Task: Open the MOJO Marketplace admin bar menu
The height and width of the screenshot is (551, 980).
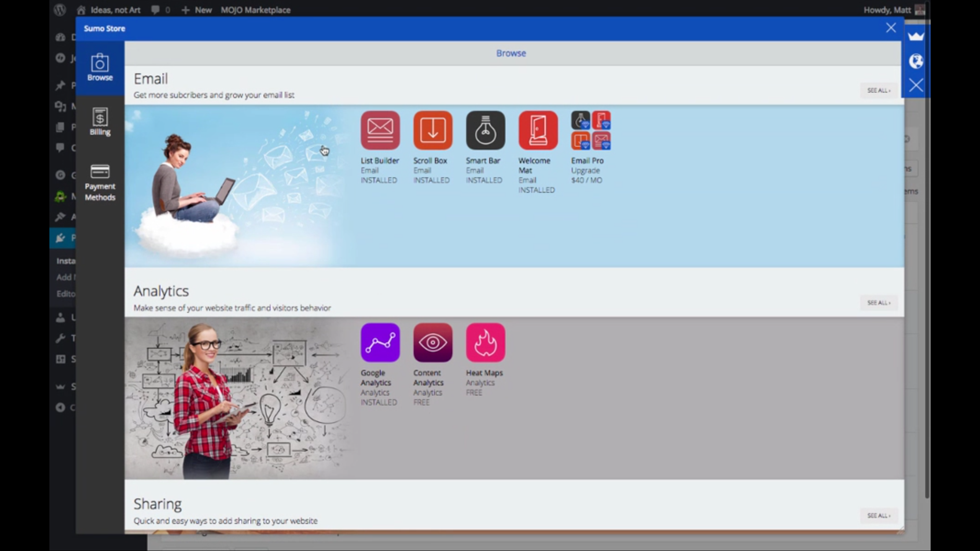Action: (x=255, y=10)
